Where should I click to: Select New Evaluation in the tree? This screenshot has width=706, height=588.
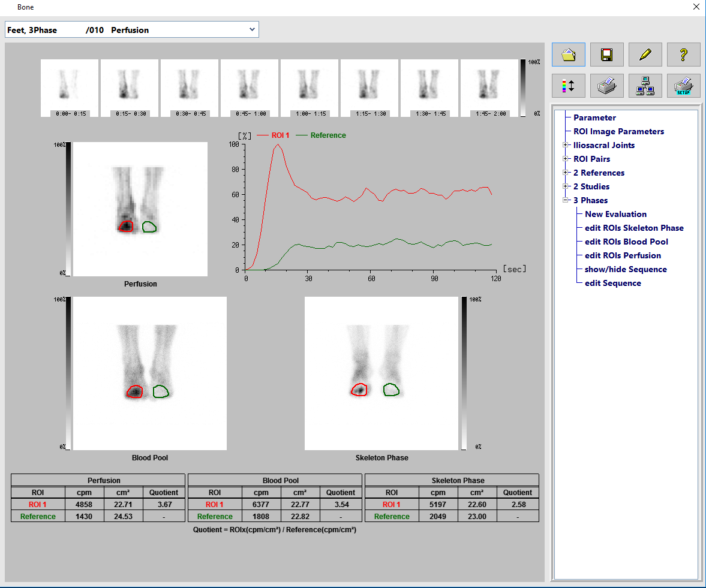(615, 214)
